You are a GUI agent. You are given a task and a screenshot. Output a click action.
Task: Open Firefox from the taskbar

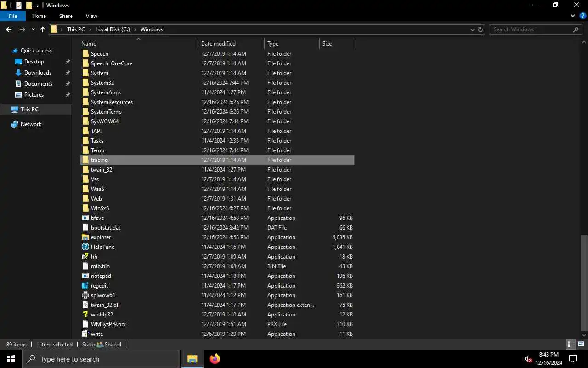click(x=215, y=359)
